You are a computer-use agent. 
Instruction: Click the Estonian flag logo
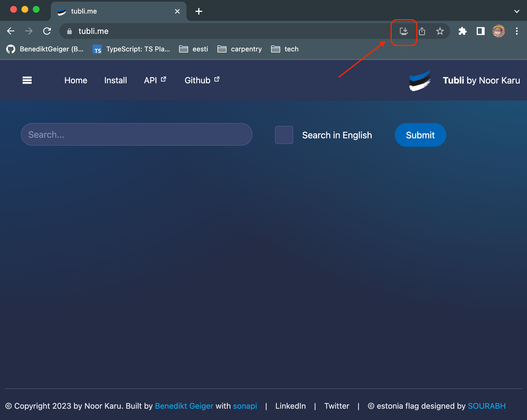coord(420,80)
